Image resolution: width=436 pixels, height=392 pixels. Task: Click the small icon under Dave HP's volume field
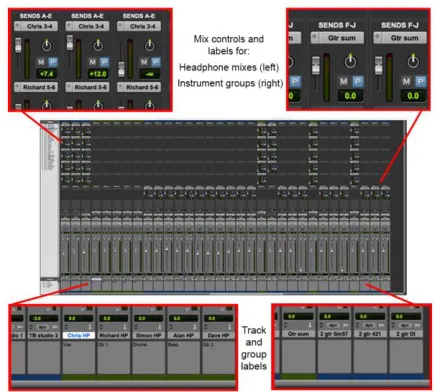(x=229, y=326)
